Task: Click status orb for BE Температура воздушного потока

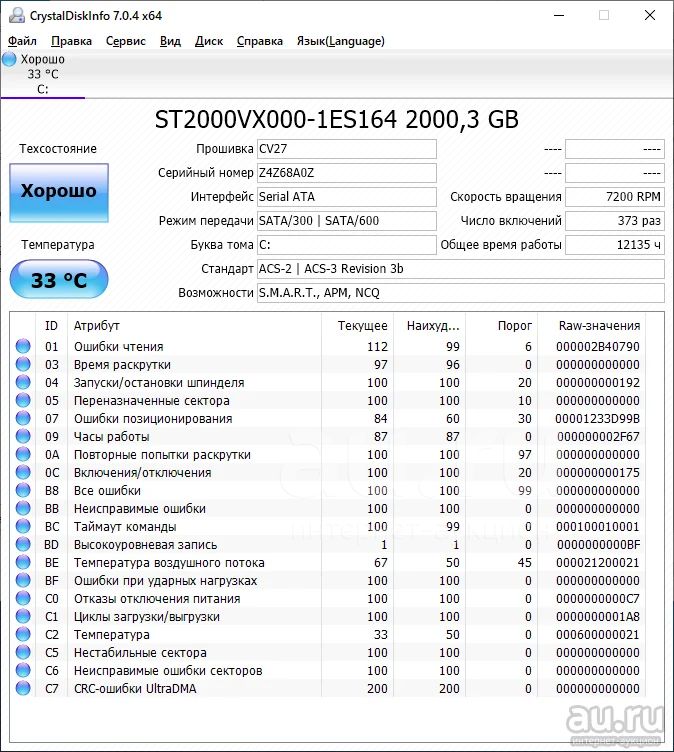Action: (23, 562)
